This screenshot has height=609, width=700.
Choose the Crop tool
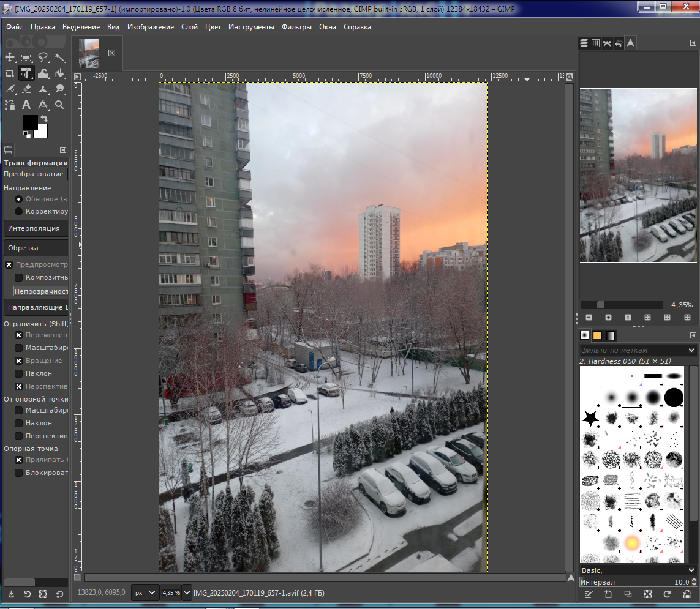coord(10,73)
